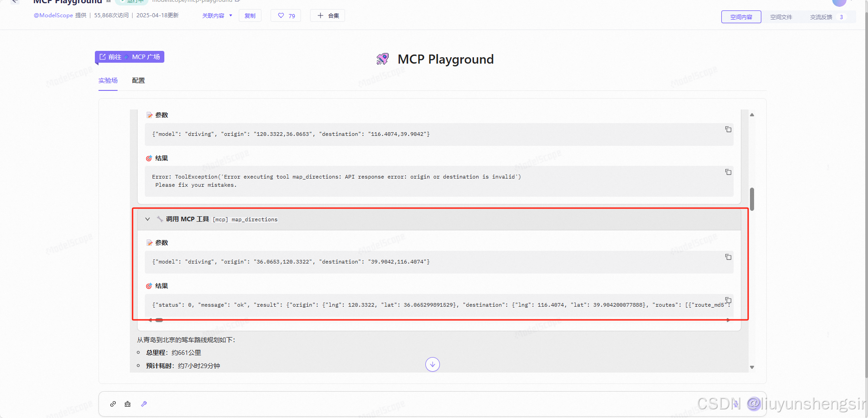Click the 总里程:约661公里 line
The height and width of the screenshot is (418, 868).
click(173, 353)
